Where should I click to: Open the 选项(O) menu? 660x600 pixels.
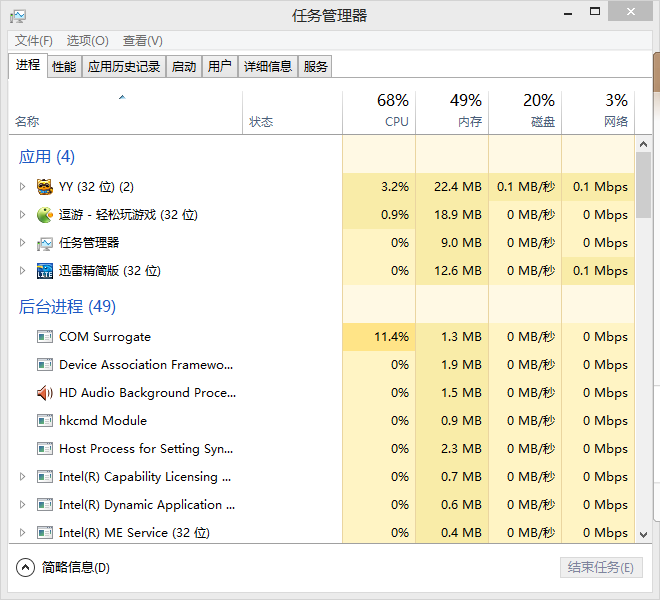(87, 41)
